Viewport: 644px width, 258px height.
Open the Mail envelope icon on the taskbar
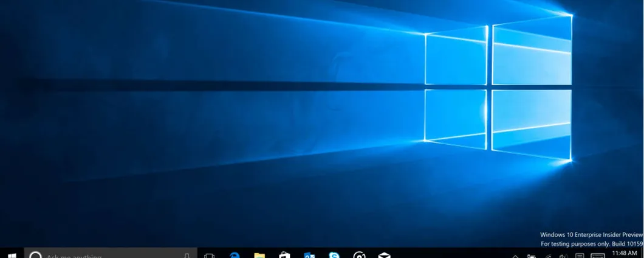385,255
